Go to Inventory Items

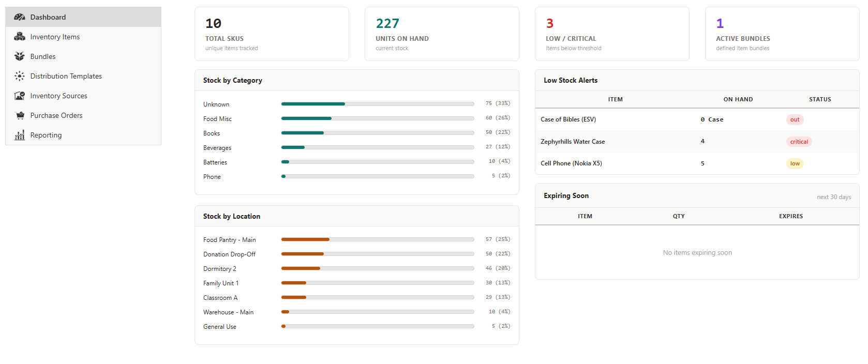point(83,37)
